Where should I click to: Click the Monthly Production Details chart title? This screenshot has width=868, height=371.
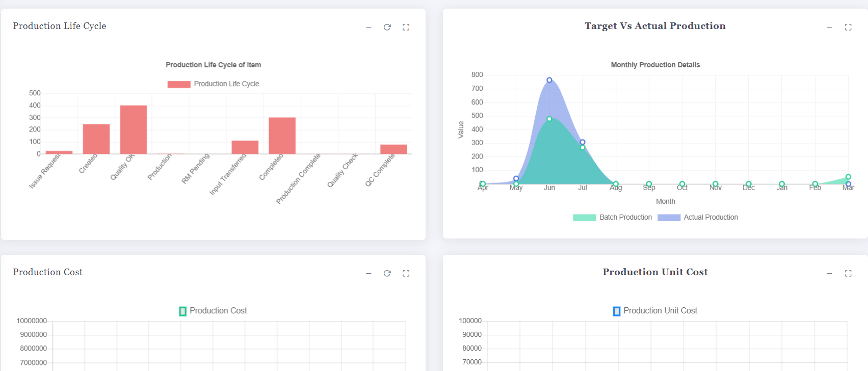click(x=655, y=65)
